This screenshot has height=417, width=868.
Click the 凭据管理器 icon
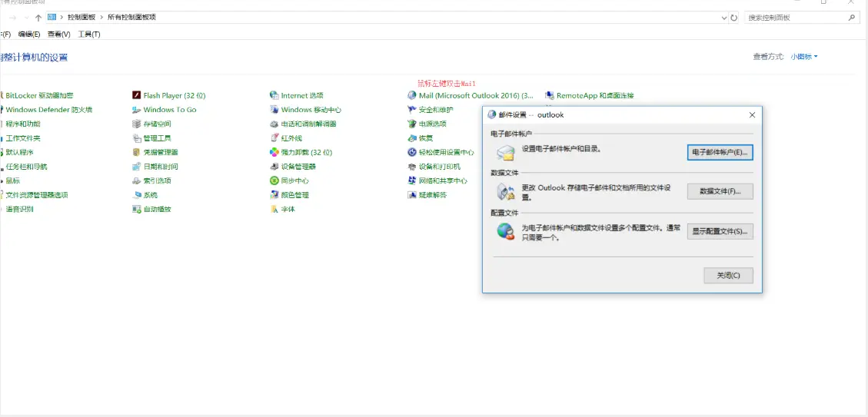point(137,152)
